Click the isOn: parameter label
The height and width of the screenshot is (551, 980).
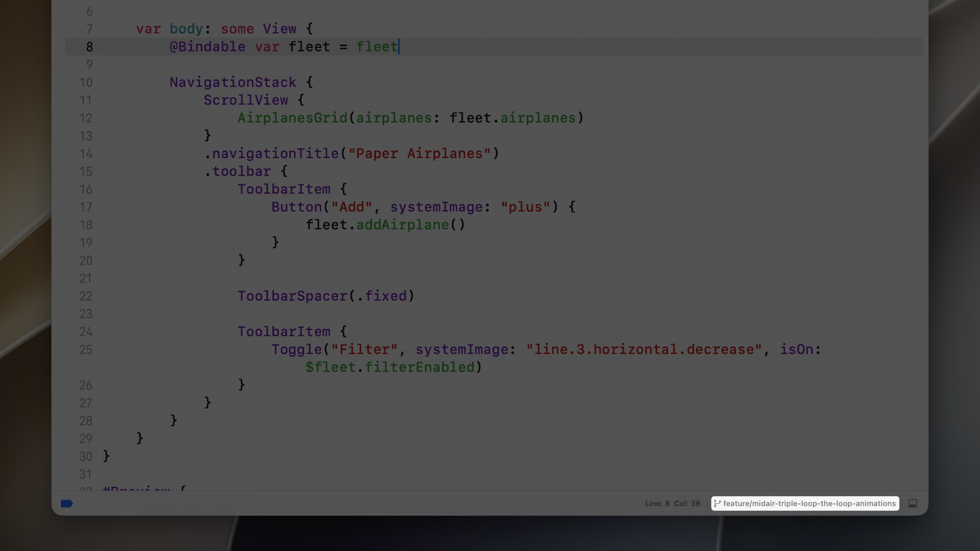800,349
